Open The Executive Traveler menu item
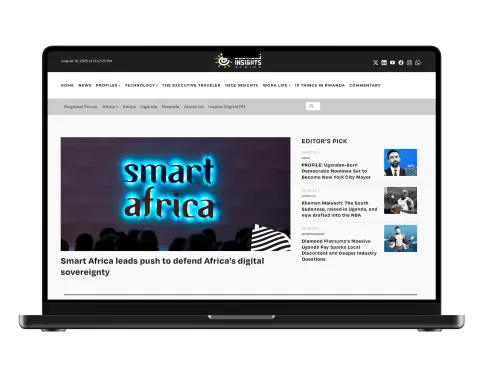The width and height of the screenshot is (500, 378). (x=191, y=85)
